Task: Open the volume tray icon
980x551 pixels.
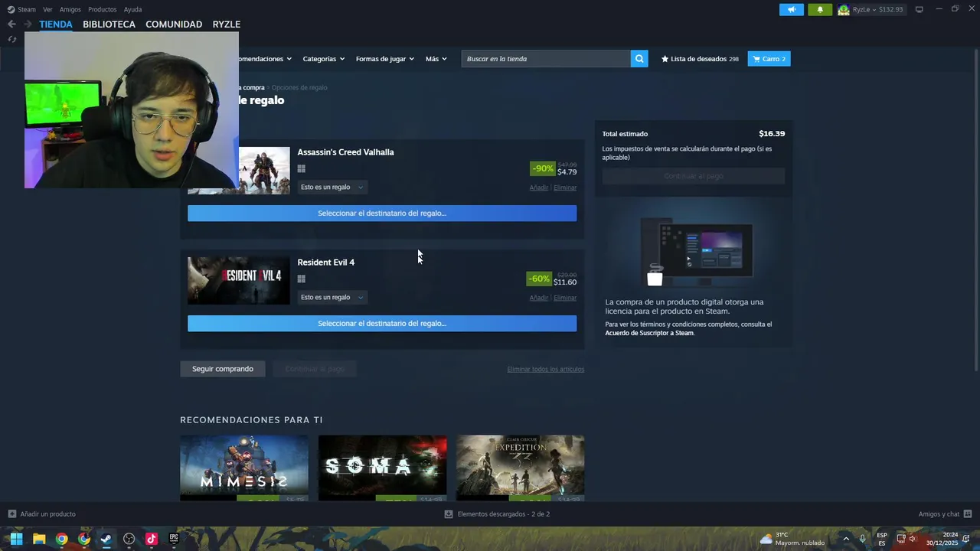Action: point(913,539)
